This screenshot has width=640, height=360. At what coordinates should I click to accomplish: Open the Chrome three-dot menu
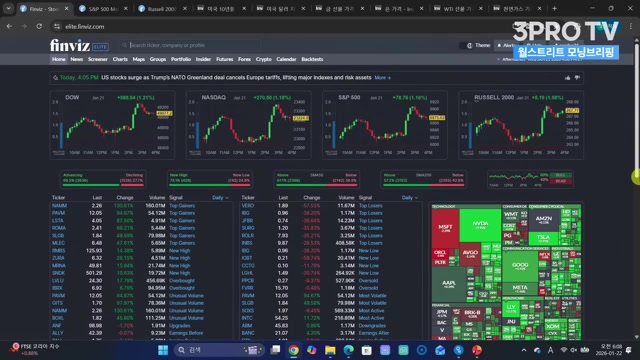[631, 26]
